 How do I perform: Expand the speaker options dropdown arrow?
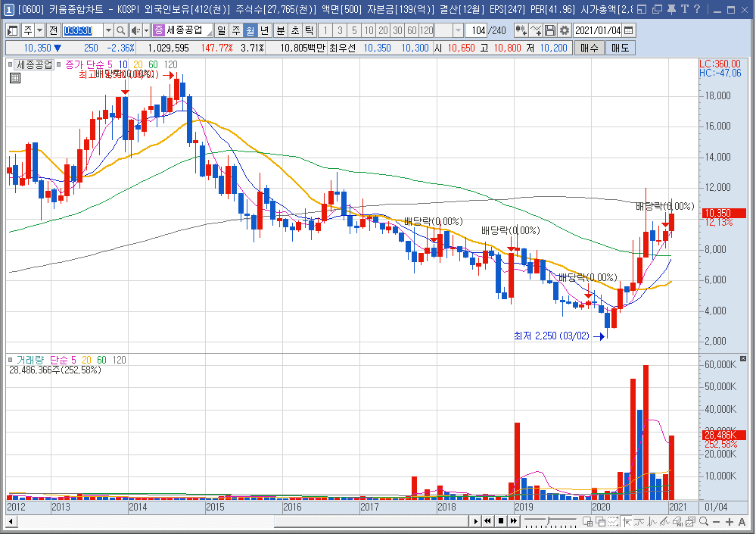point(146,31)
